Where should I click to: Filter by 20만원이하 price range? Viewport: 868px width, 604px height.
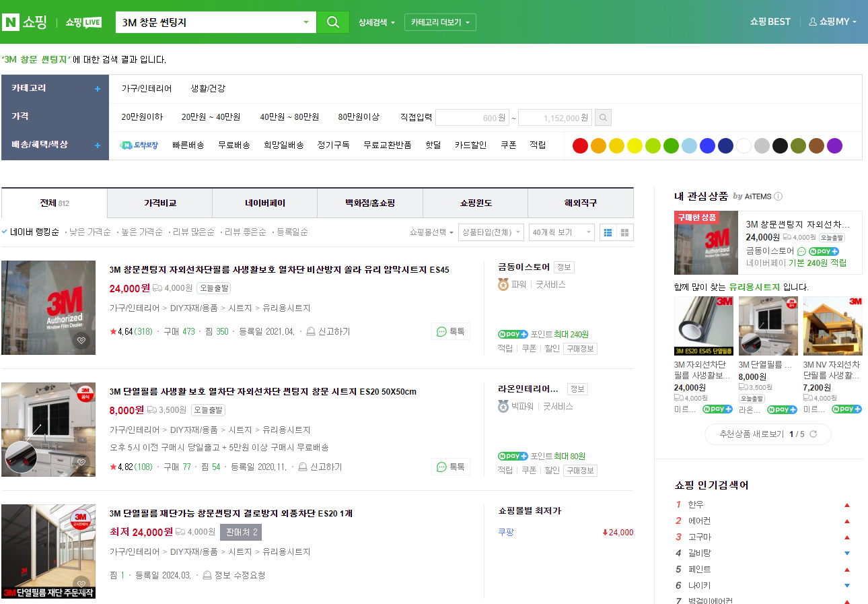click(x=142, y=117)
